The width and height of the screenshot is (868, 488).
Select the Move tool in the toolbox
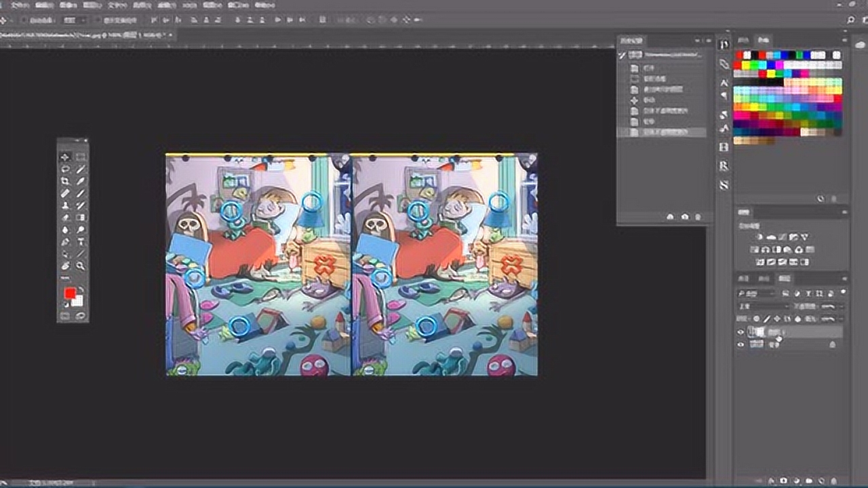click(66, 157)
